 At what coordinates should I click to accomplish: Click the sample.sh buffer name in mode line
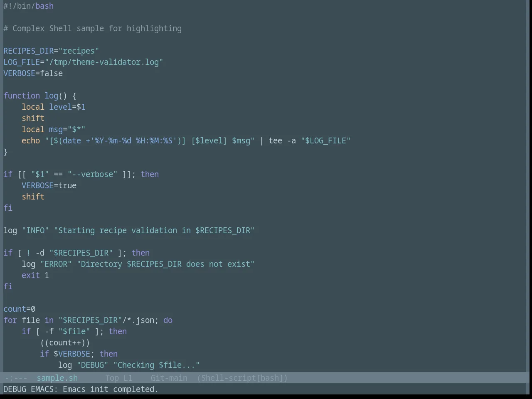point(57,378)
